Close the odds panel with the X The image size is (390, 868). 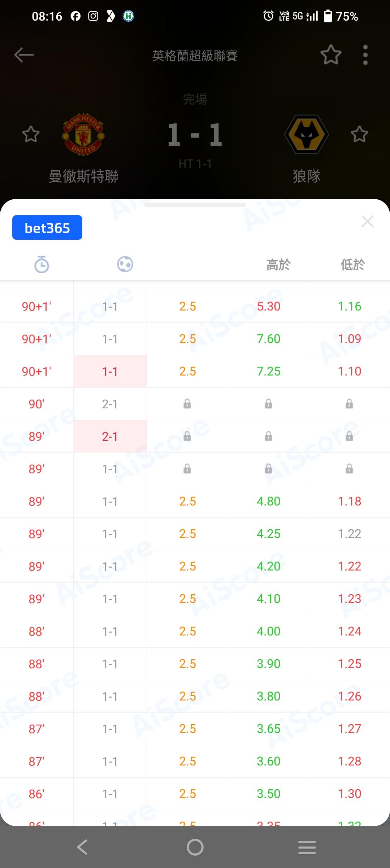pos(367,221)
